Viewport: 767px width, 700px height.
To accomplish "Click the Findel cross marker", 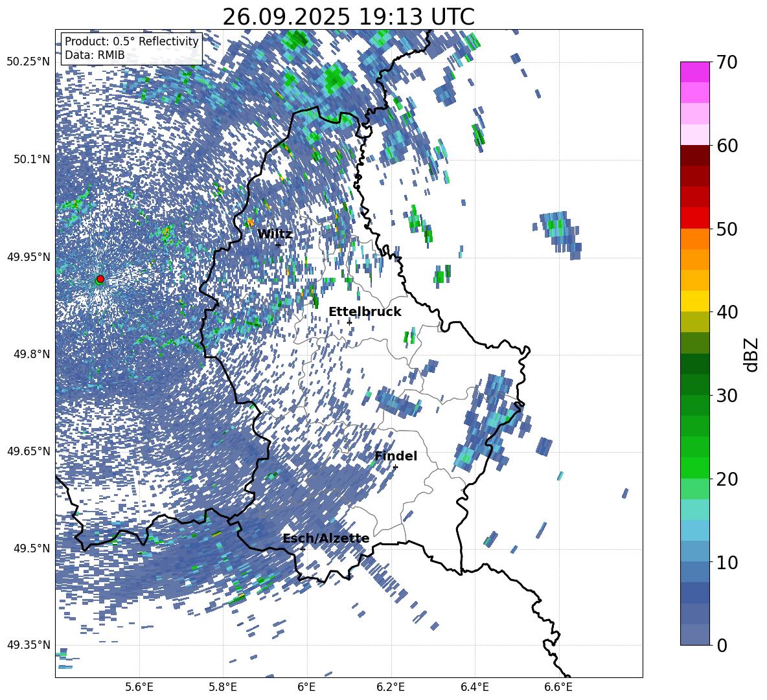I will click(x=395, y=468).
